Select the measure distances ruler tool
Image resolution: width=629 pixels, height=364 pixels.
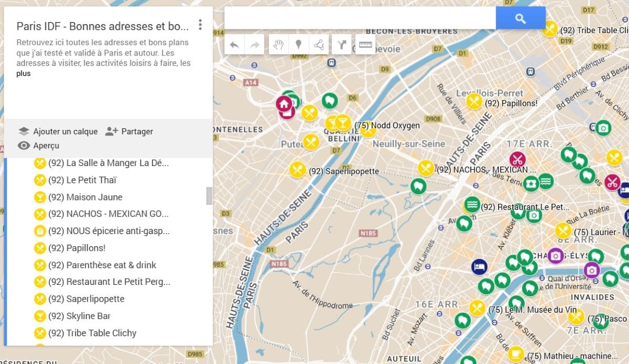(x=365, y=45)
